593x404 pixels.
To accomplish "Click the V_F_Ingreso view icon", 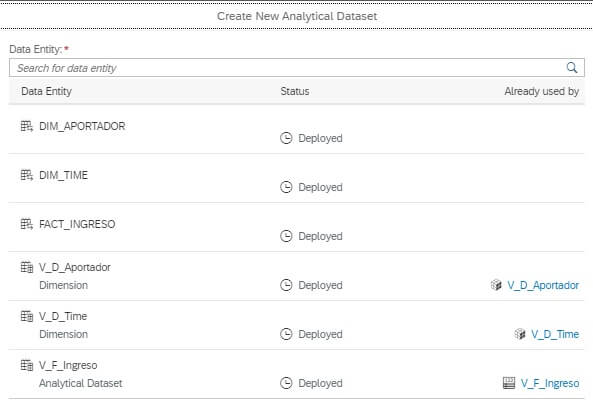I will [x=26, y=365].
